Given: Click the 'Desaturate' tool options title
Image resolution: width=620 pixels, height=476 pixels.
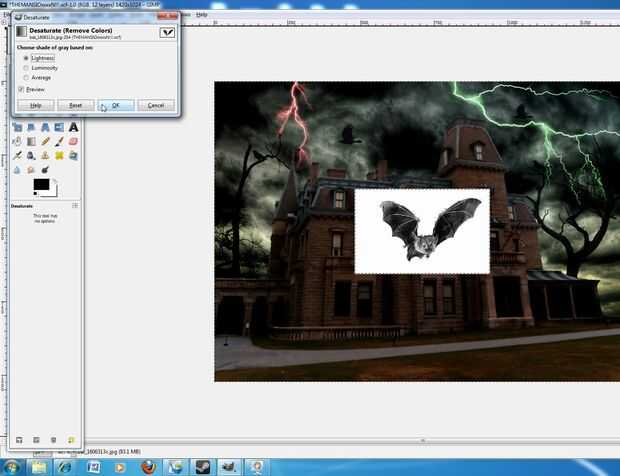Looking at the screenshot, I should (22, 206).
